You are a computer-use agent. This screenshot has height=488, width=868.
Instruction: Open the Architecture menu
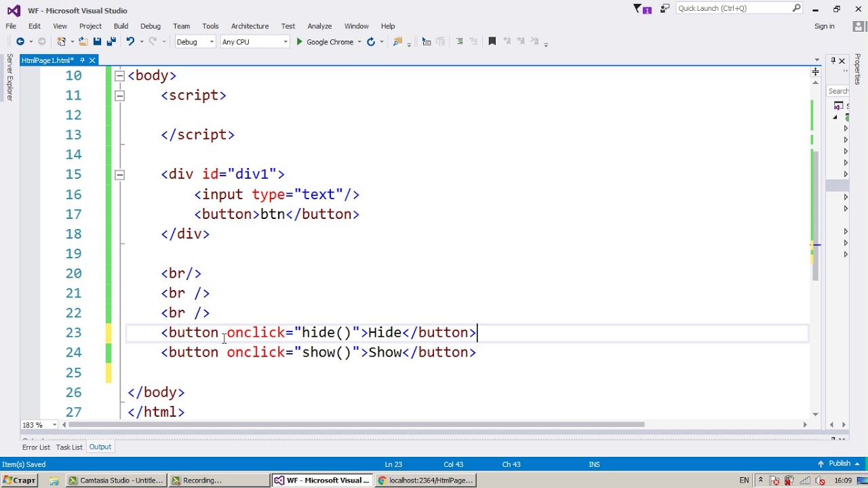[250, 26]
